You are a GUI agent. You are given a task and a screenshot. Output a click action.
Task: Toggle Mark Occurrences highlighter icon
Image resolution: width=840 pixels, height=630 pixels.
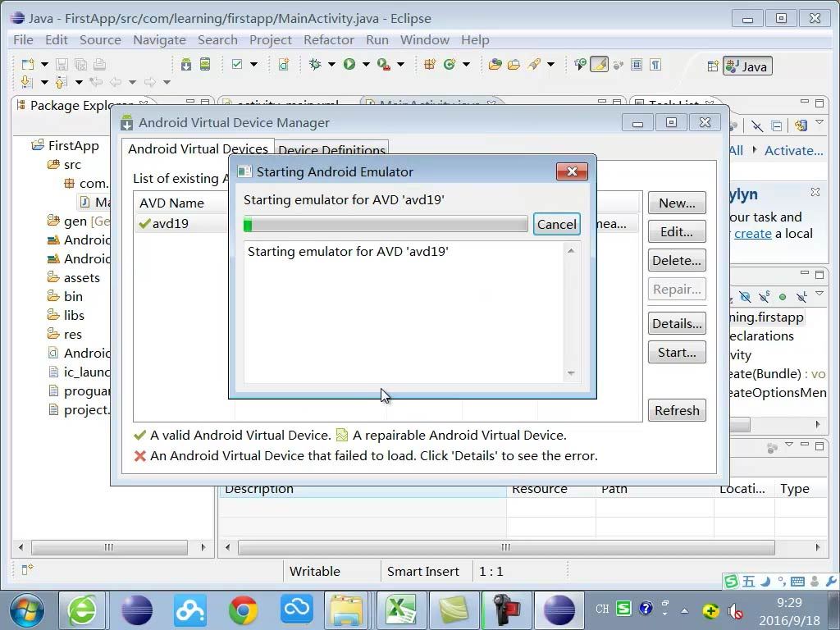tap(599, 65)
